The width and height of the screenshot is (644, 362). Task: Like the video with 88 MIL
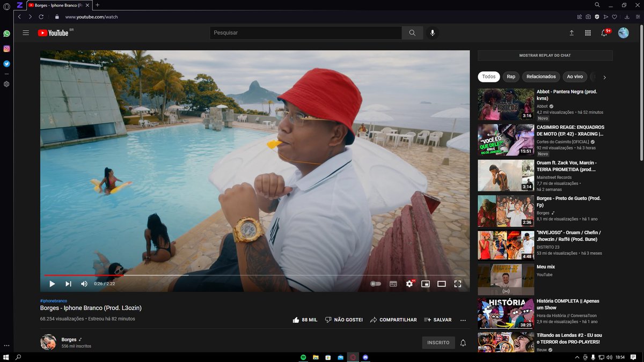[x=305, y=320]
